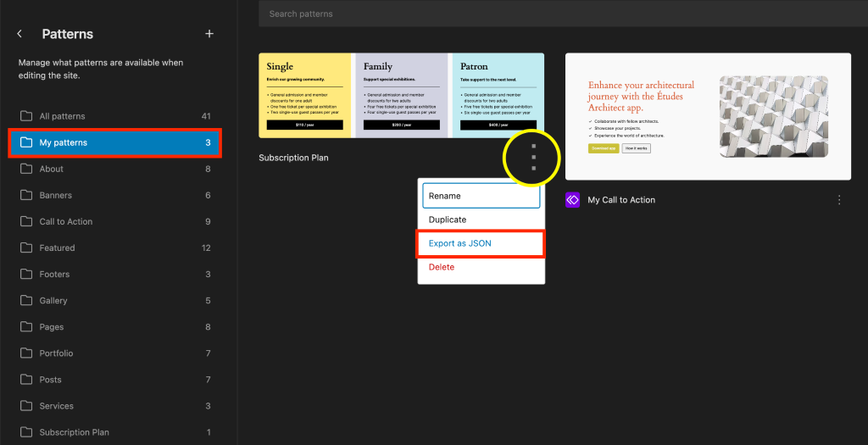Image resolution: width=868 pixels, height=445 pixels.
Task: Choose Delete from the actions menu
Action: click(481, 267)
